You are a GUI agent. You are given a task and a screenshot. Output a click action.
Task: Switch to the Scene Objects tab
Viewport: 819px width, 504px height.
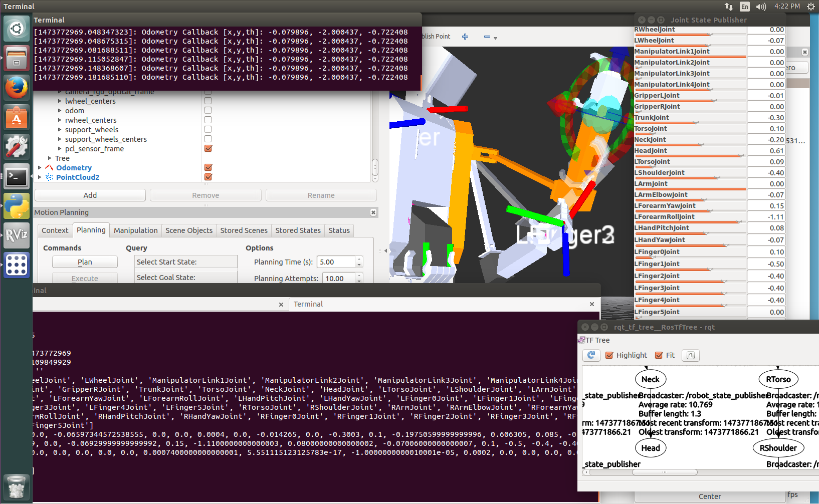pos(189,230)
